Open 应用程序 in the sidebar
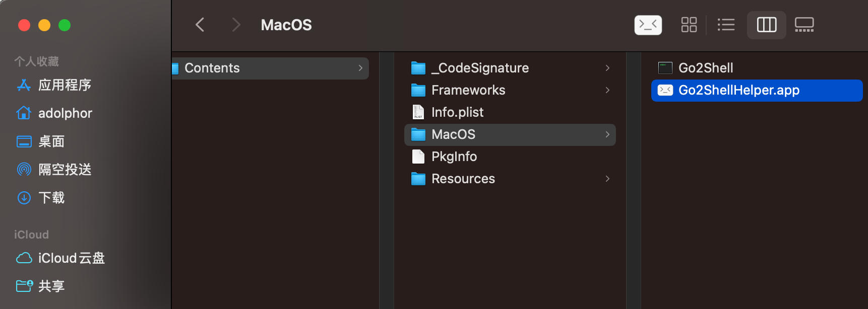Image resolution: width=868 pixels, height=309 pixels. [x=65, y=85]
